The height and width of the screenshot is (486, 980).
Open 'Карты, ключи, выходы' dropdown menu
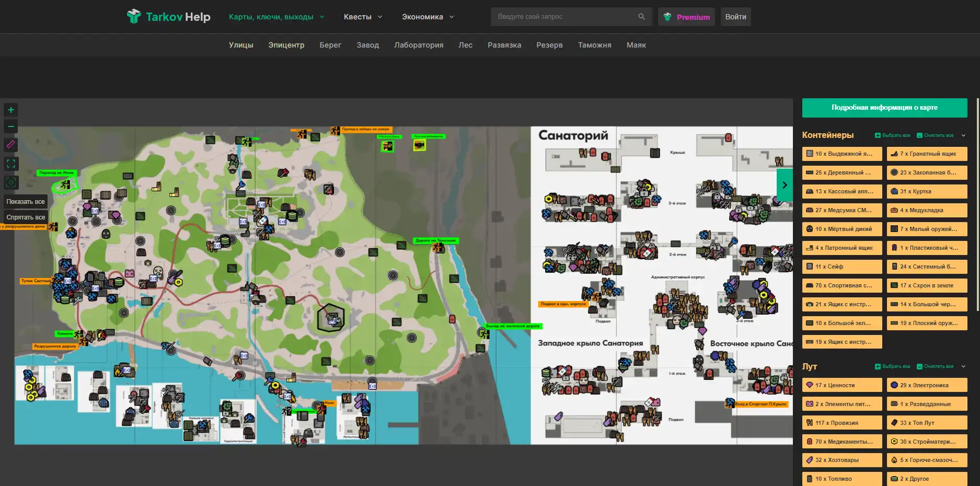[276, 17]
